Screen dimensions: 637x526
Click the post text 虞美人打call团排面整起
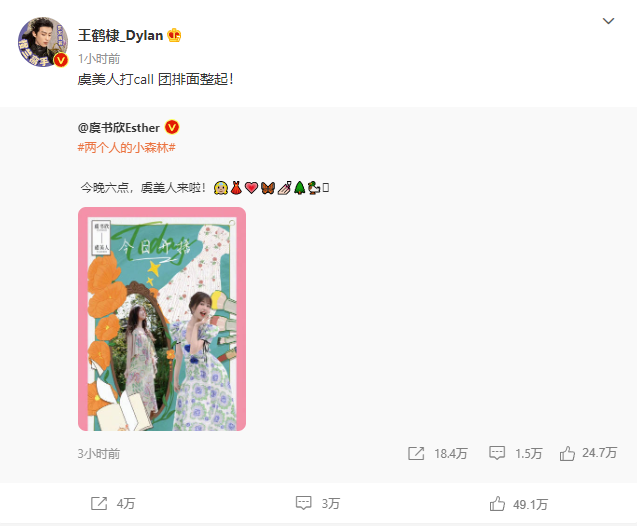coord(156,79)
